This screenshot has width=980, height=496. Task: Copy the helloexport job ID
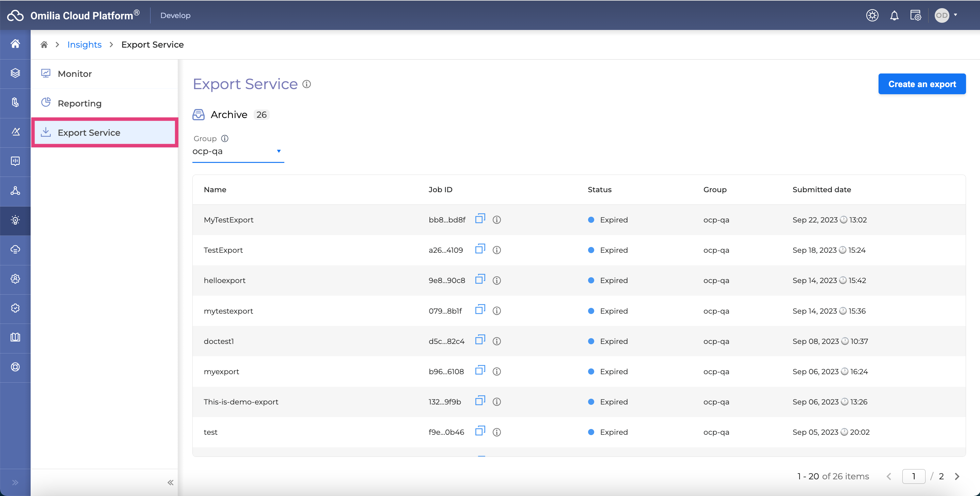pyautogui.click(x=480, y=280)
